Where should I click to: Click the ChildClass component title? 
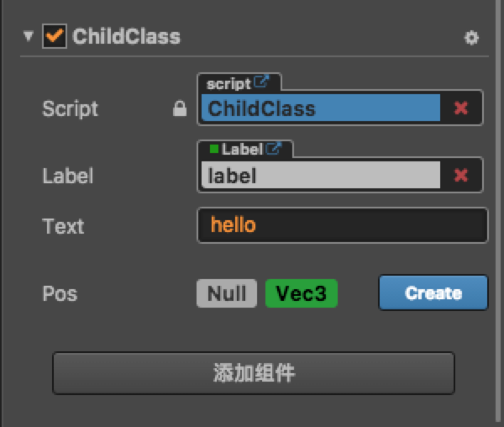(126, 37)
